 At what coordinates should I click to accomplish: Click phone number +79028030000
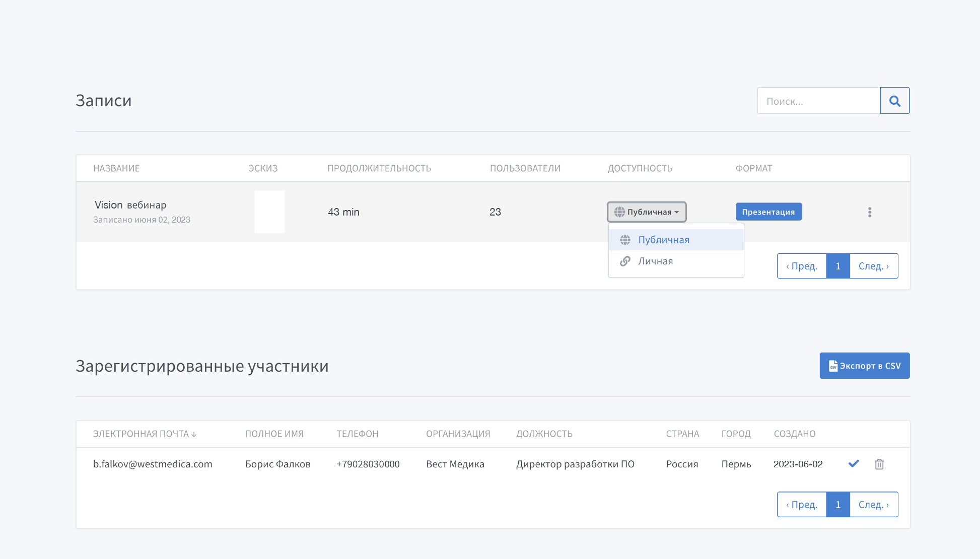(x=368, y=464)
